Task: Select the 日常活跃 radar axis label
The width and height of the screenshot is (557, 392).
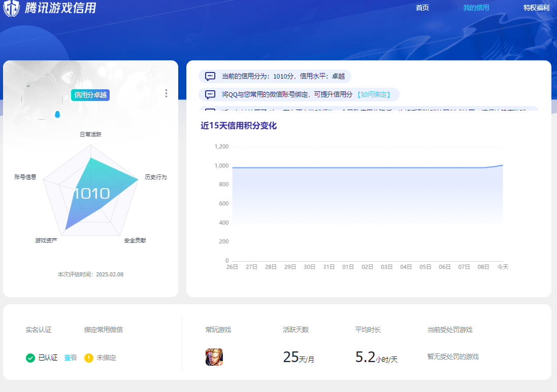Action: [x=90, y=134]
